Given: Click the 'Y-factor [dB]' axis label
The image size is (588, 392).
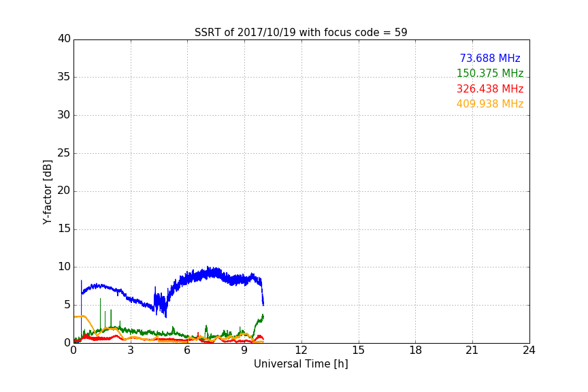Looking at the screenshot, I should pos(47,192).
